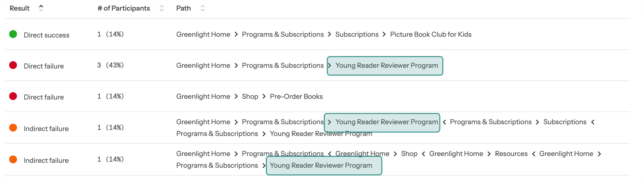The width and height of the screenshot is (644, 184).
Task: Click orange dot in last Indirect failure row
Action: (13, 159)
